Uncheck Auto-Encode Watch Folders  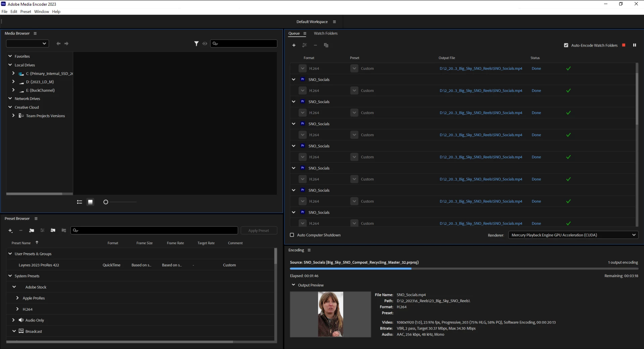tap(566, 45)
